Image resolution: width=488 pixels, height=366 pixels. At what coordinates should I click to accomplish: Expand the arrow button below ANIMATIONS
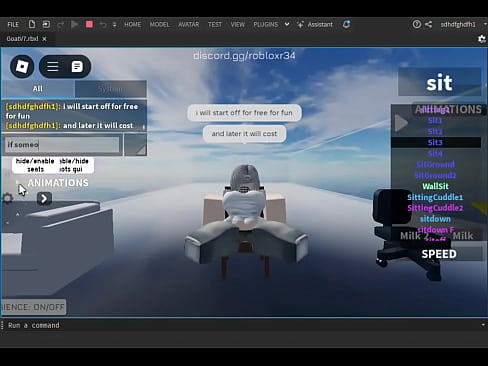click(44, 199)
